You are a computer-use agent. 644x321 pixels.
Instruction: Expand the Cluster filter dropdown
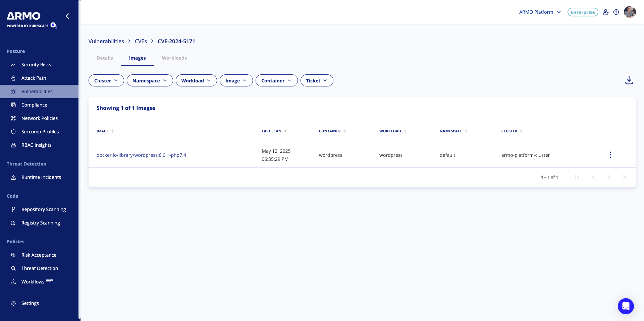pyautogui.click(x=106, y=80)
